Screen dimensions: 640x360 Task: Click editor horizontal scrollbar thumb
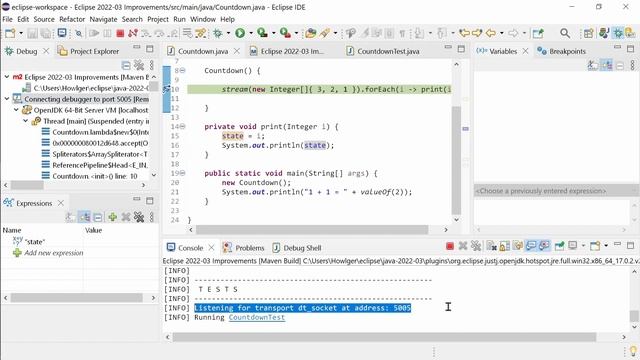click(x=312, y=230)
